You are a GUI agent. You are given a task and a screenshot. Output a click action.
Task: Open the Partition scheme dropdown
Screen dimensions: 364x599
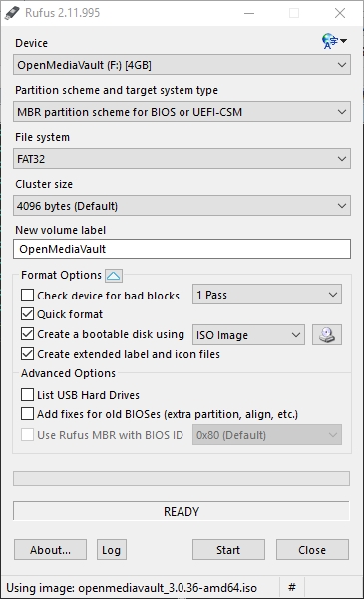click(182, 112)
